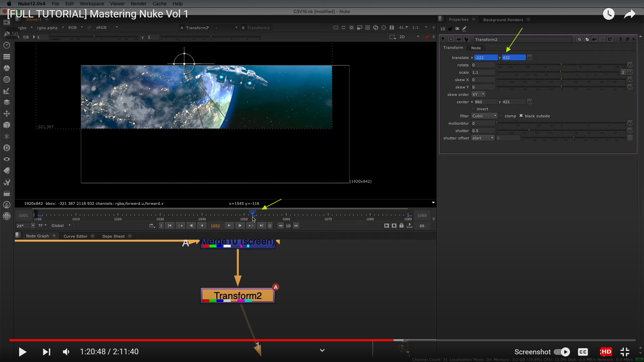Viewport: 644px width, 362px height.
Task: Open the rgba channel set dropdown
Action: 25,27
